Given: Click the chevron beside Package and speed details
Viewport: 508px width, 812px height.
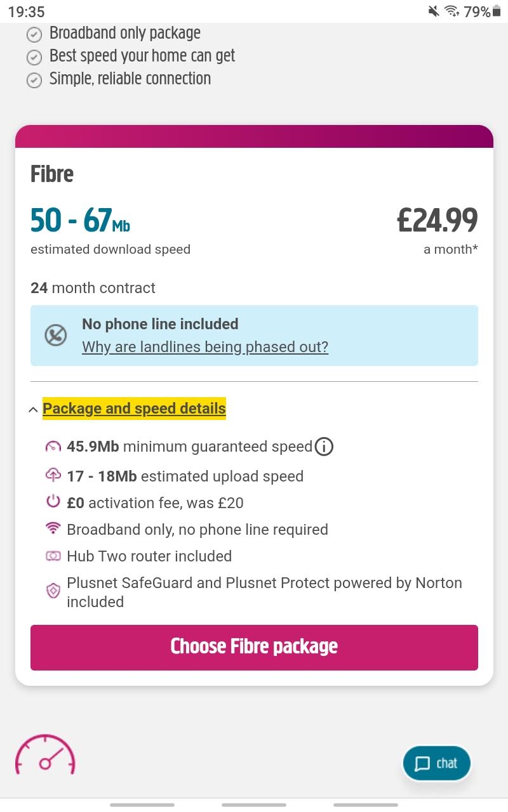Looking at the screenshot, I should tap(33, 409).
